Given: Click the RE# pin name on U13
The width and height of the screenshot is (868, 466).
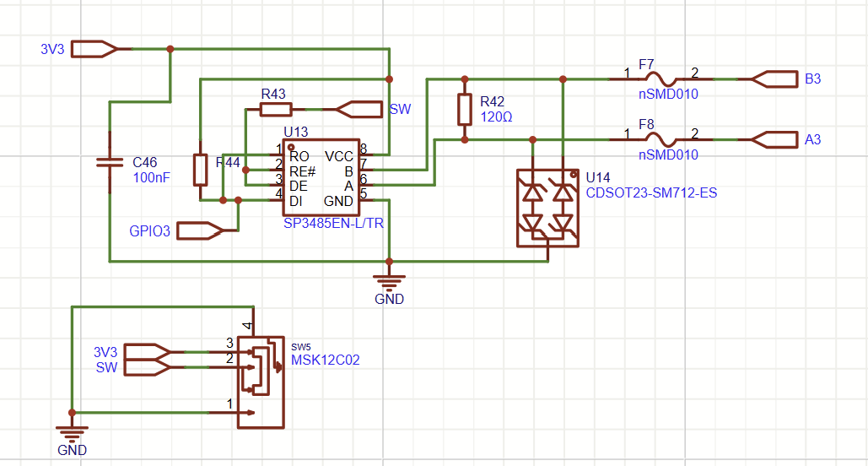Looking at the screenshot, I should pyautogui.click(x=302, y=171).
